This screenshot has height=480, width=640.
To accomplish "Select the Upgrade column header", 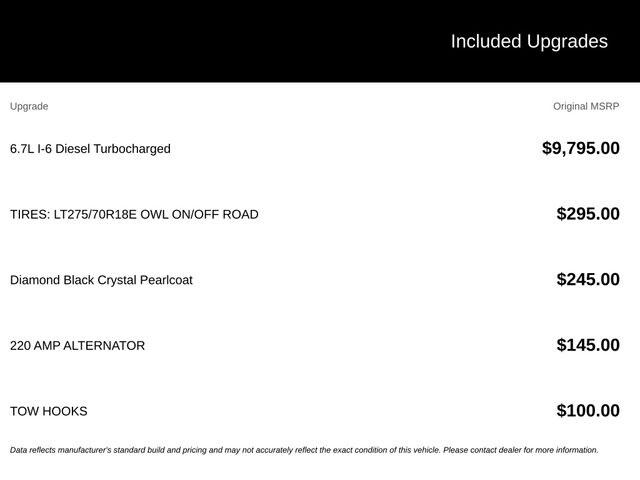I will (29, 107).
